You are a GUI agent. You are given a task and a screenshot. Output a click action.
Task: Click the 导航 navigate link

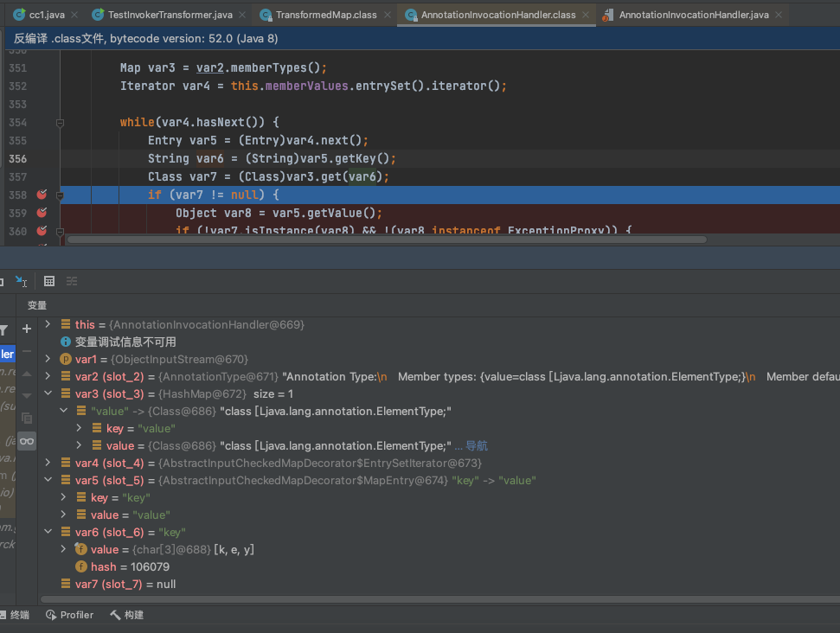click(x=477, y=445)
